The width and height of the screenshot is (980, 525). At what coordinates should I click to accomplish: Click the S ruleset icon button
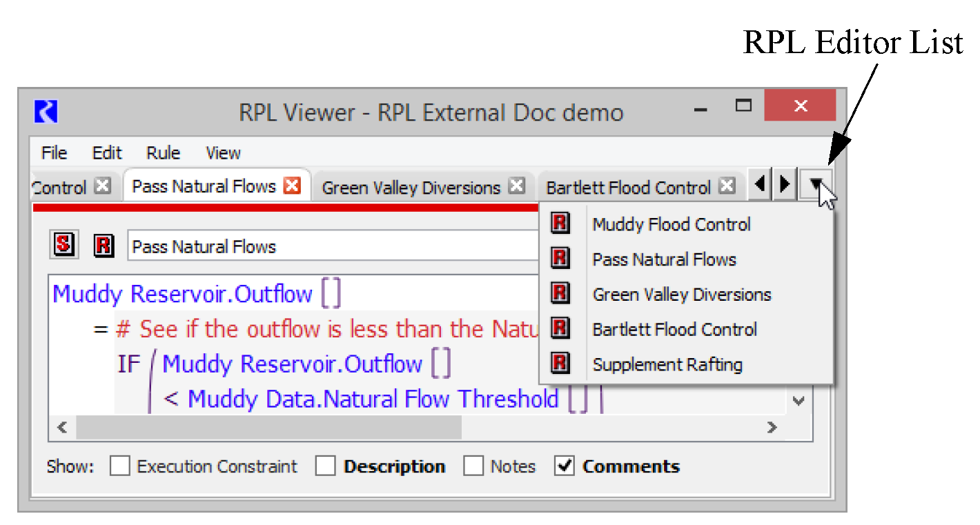64,245
